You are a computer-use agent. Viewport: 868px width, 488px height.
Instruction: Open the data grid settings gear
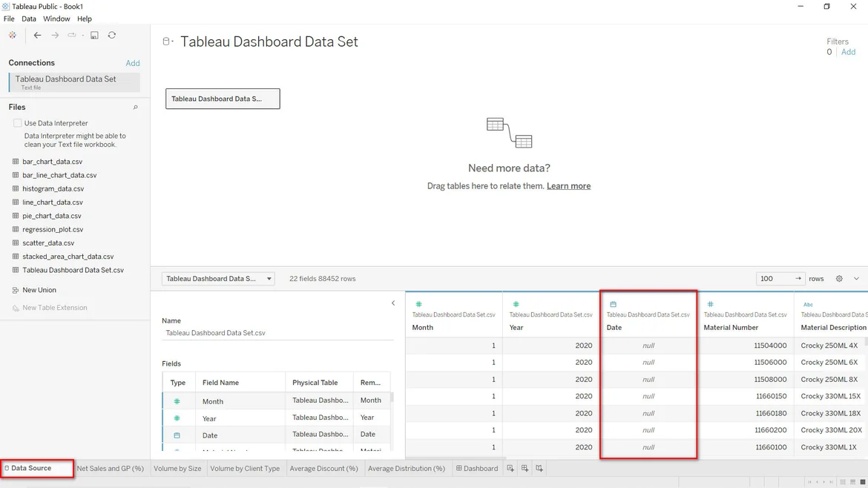839,279
